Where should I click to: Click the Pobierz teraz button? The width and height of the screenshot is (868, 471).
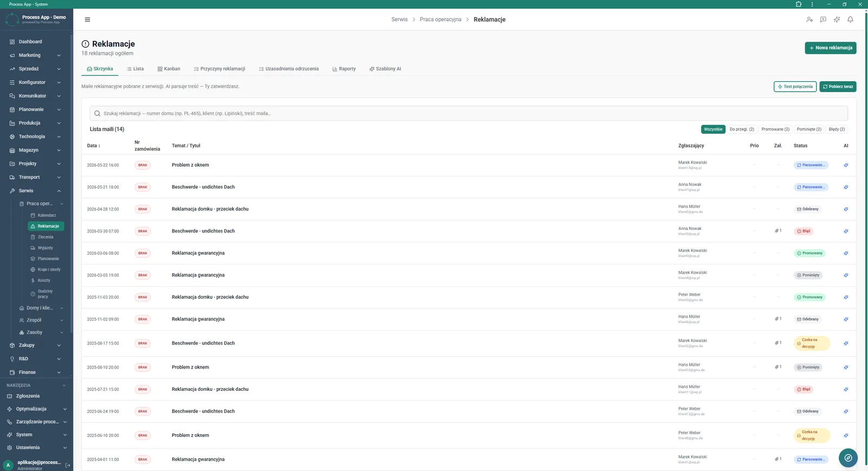click(x=838, y=87)
